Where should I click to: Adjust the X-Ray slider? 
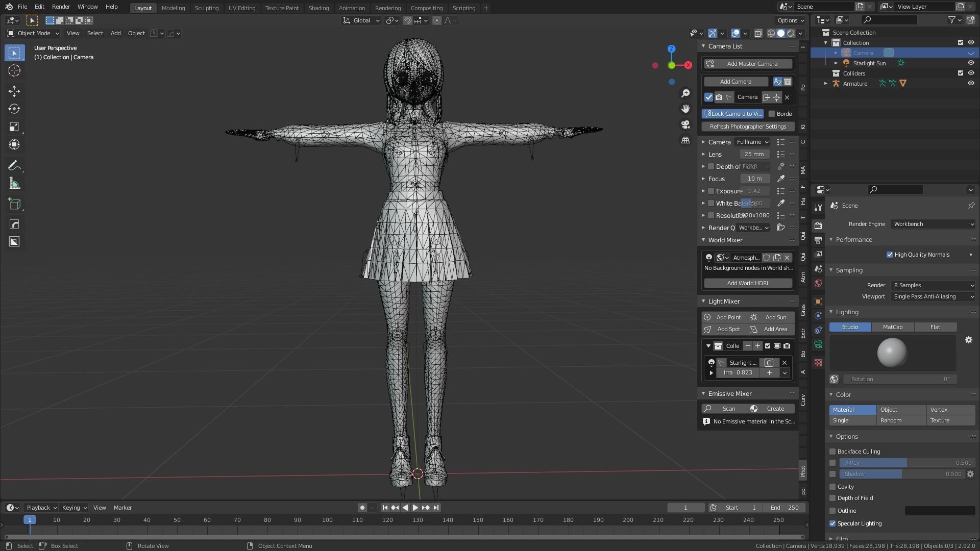click(x=908, y=463)
